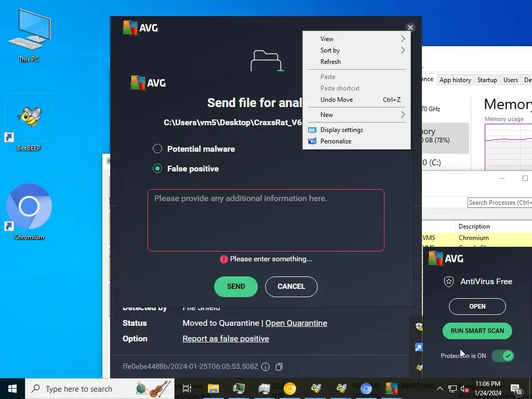Click the Memory usage graph

point(508,147)
